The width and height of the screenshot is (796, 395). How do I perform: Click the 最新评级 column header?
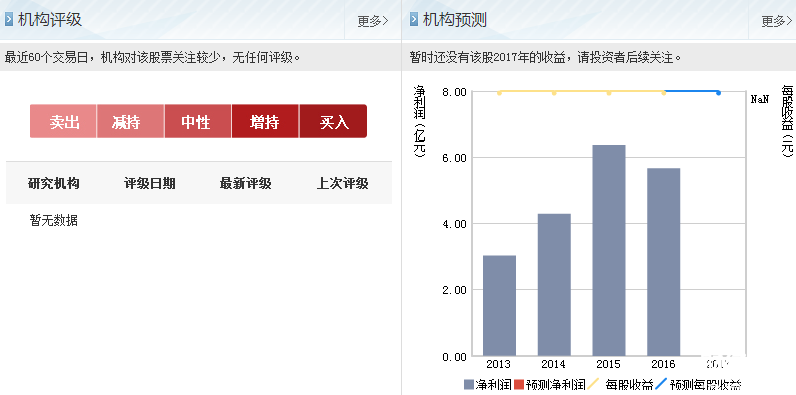246,183
